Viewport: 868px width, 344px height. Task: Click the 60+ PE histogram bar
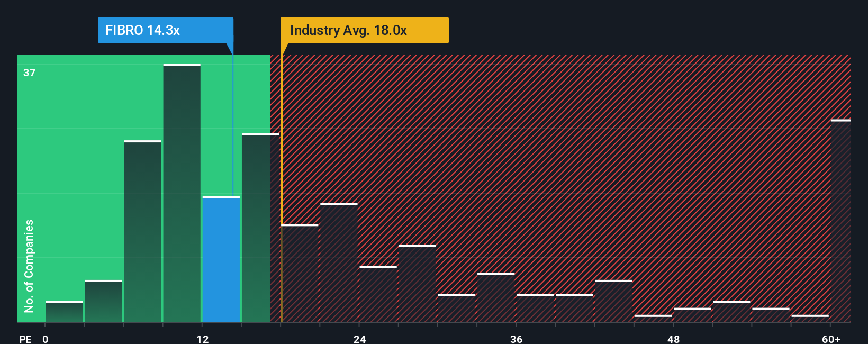(x=840, y=221)
